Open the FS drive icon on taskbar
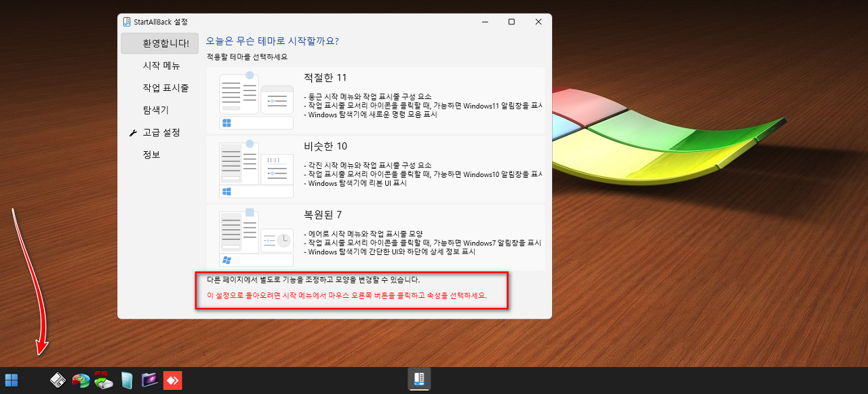Image resolution: width=868 pixels, height=394 pixels. click(104, 380)
